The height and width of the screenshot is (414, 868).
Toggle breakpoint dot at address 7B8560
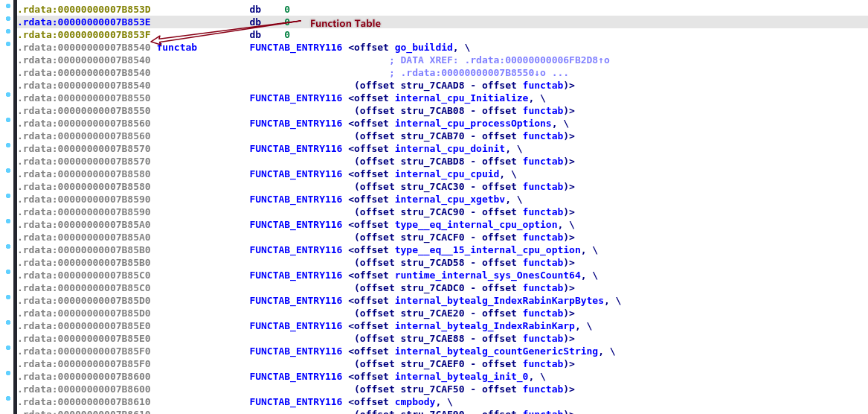[7, 121]
